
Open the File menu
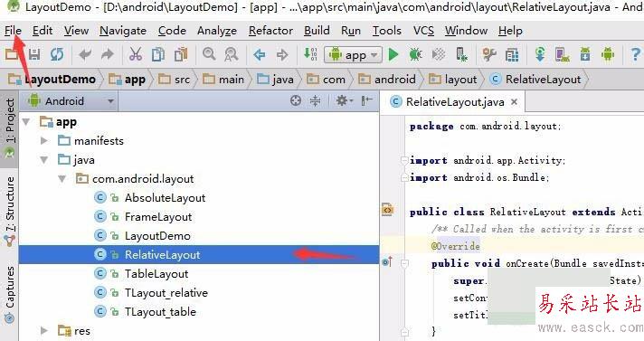coord(13,31)
